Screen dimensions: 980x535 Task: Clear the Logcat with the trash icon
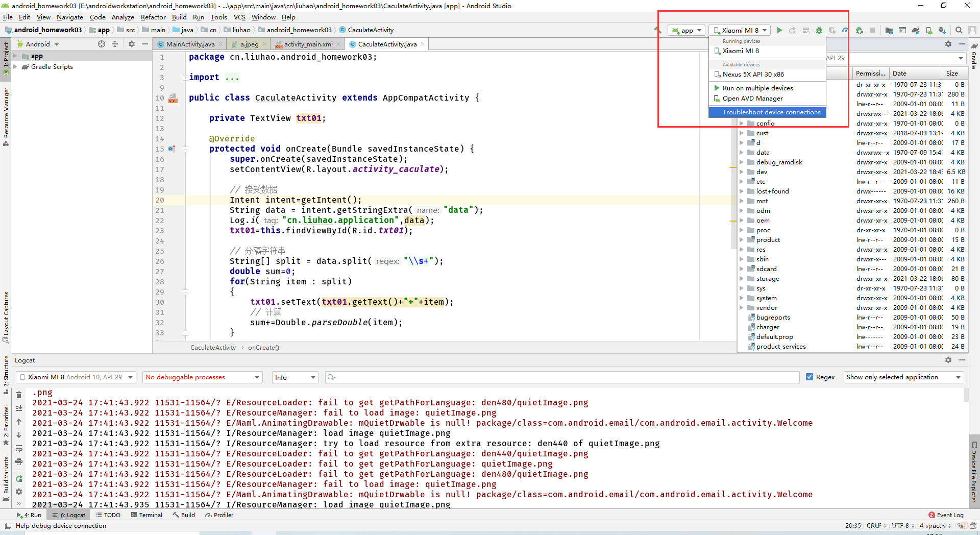click(x=19, y=395)
